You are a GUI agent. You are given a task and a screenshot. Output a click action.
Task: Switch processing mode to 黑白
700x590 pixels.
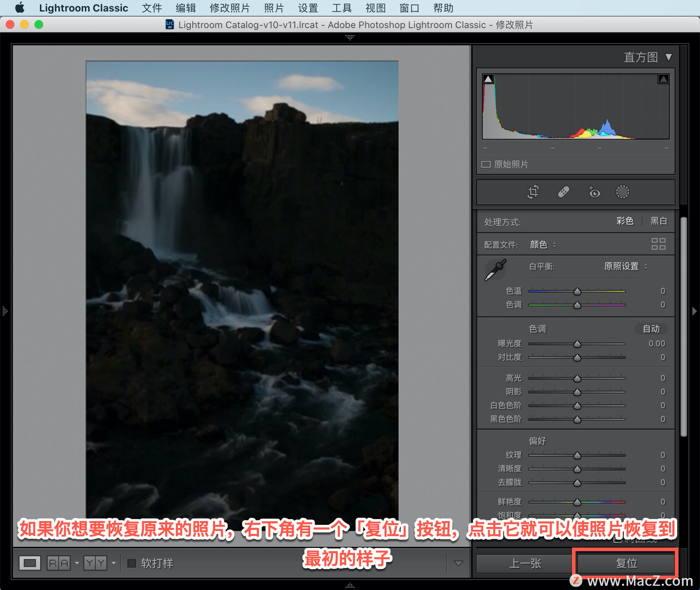point(659,221)
